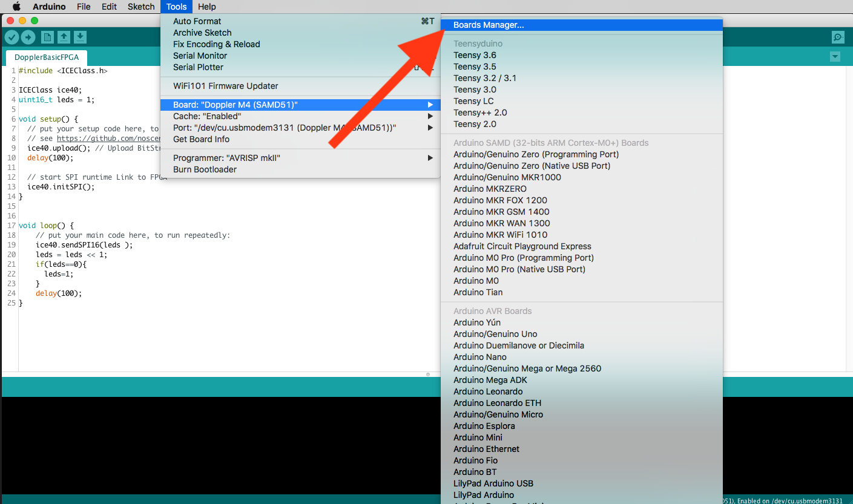Select Arduino/Genuino Mega or Mega 2560

582,368
